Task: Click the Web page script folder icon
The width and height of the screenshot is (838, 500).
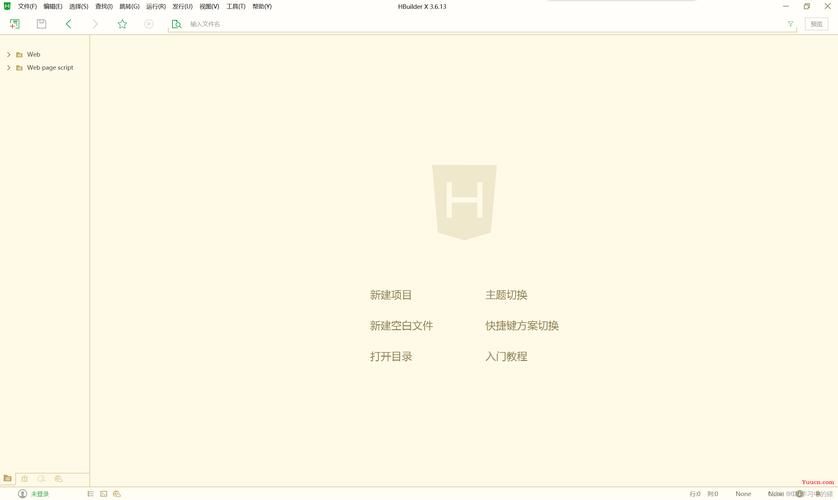Action: (19, 68)
